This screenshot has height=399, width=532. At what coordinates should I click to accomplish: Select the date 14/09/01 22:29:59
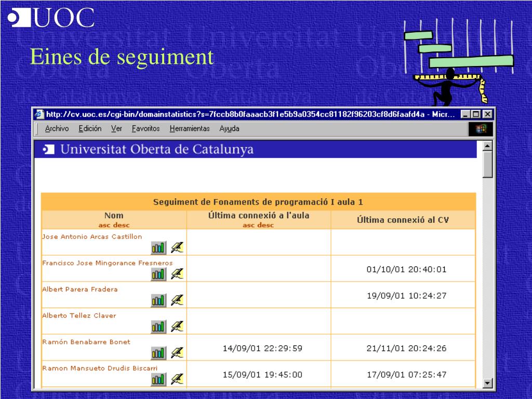[x=262, y=349]
